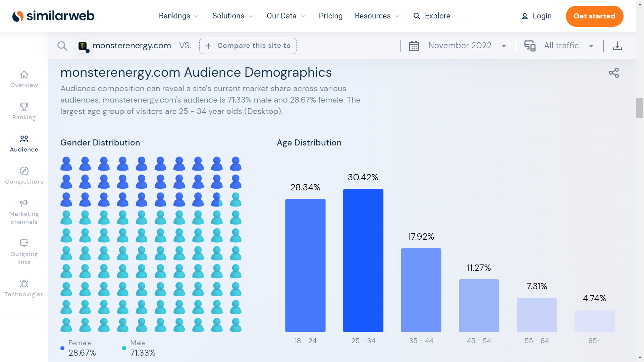Open the All traffic dropdown
The width and height of the screenshot is (644, 362).
click(569, 46)
